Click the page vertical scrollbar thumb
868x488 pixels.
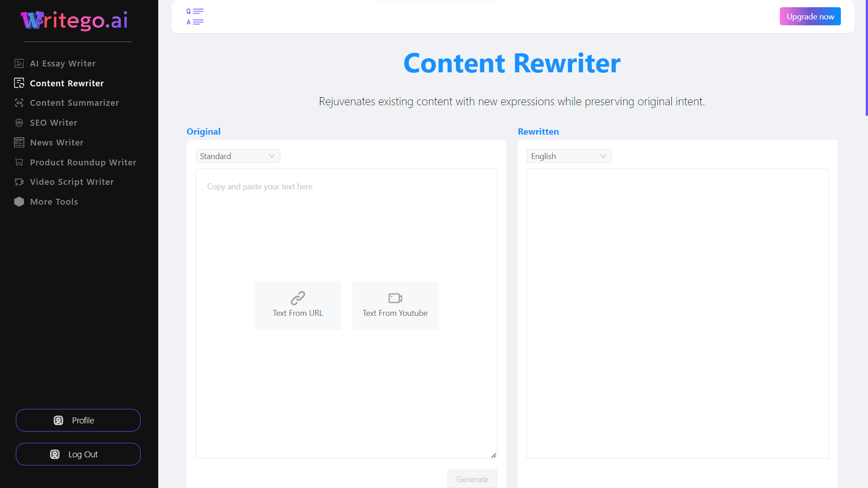(x=866, y=58)
